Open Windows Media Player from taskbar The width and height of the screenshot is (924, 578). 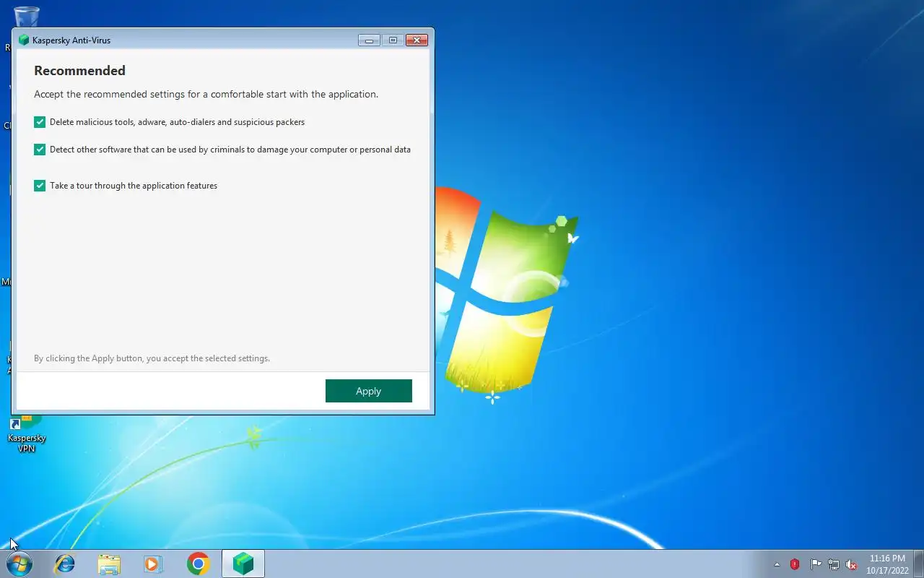point(153,564)
